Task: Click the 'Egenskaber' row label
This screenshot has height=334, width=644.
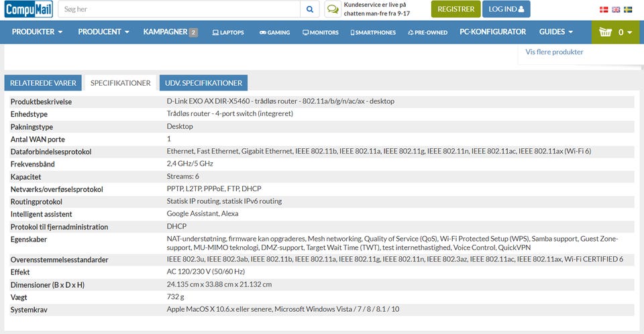Action: tap(28, 239)
